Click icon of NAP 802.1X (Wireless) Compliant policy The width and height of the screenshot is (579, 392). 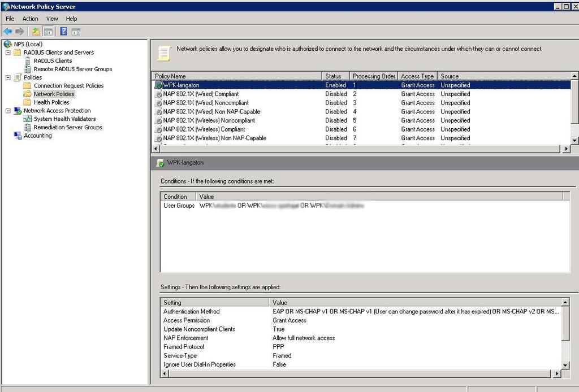[x=158, y=129]
